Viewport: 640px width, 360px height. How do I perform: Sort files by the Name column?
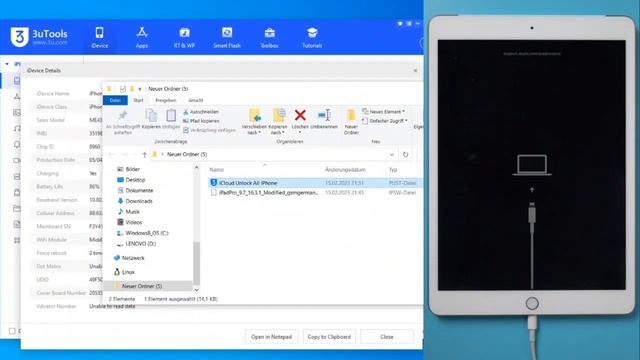coord(217,169)
